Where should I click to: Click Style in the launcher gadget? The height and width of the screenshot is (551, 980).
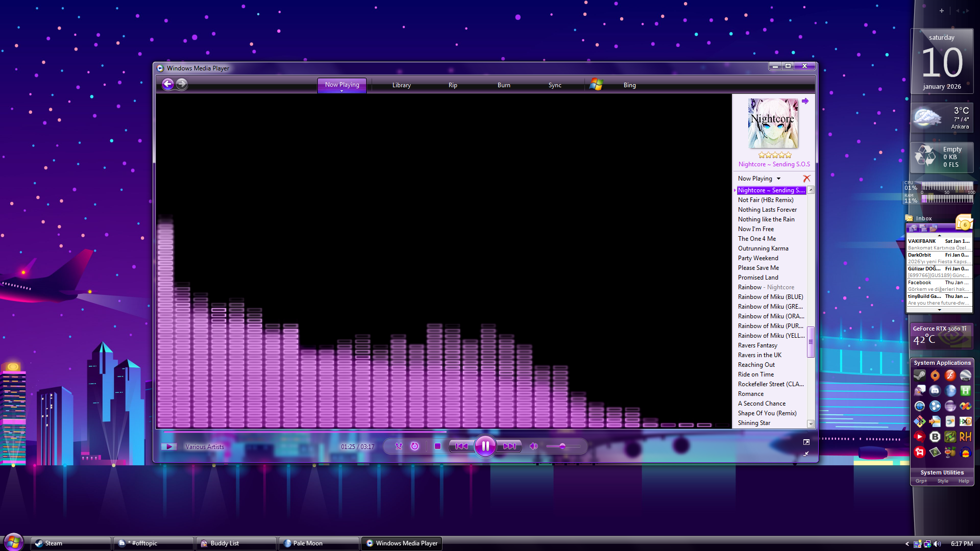point(943,481)
